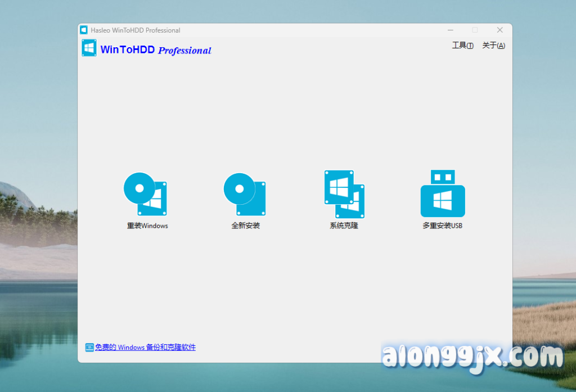Click the WinToHDD logo in the header
The width and height of the screenshot is (576, 392).
pyautogui.click(x=89, y=48)
